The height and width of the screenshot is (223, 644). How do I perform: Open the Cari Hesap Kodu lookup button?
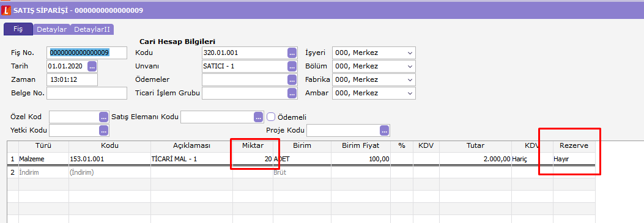pyautogui.click(x=292, y=53)
